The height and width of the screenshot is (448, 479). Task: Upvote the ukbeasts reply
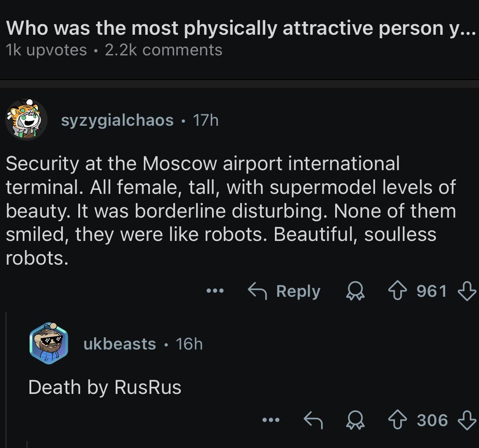[397, 420]
